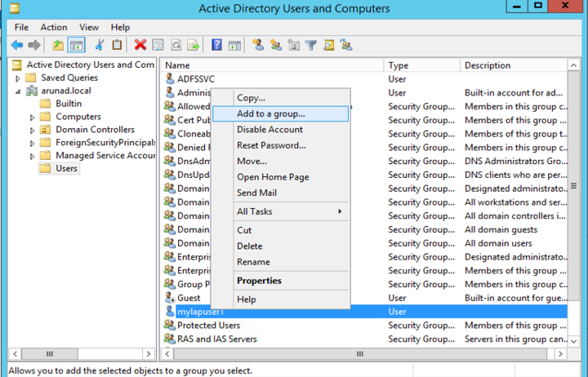Click the Back arrow toolbar icon
The image size is (588, 377).
pos(17,46)
